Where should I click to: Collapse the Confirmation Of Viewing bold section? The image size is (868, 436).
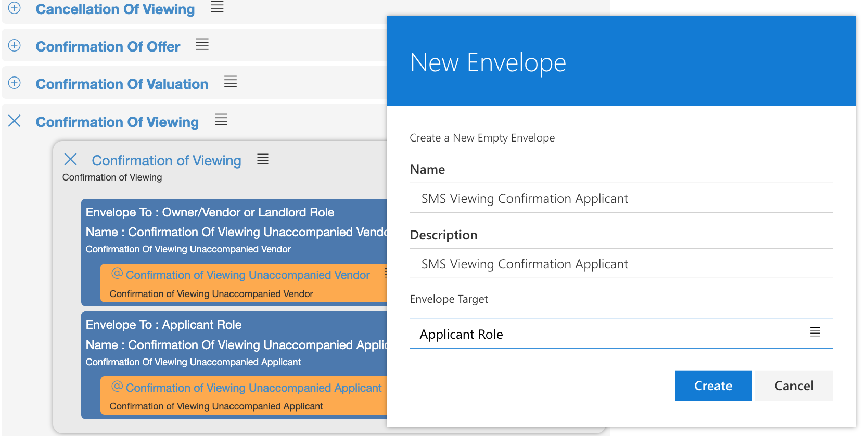click(x=15, y=121)
